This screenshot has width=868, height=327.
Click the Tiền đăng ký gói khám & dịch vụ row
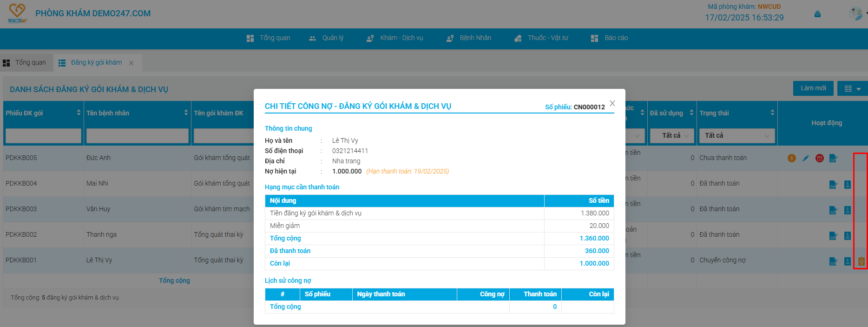coord(440,214)
